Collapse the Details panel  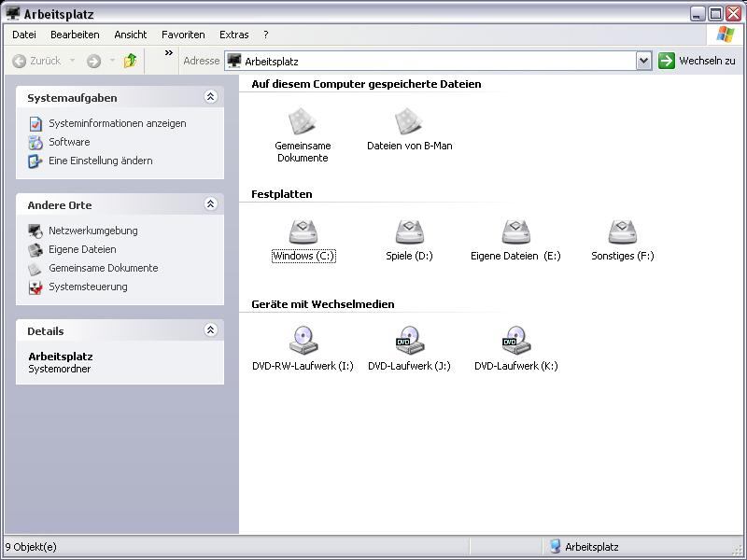coord(211,330)
